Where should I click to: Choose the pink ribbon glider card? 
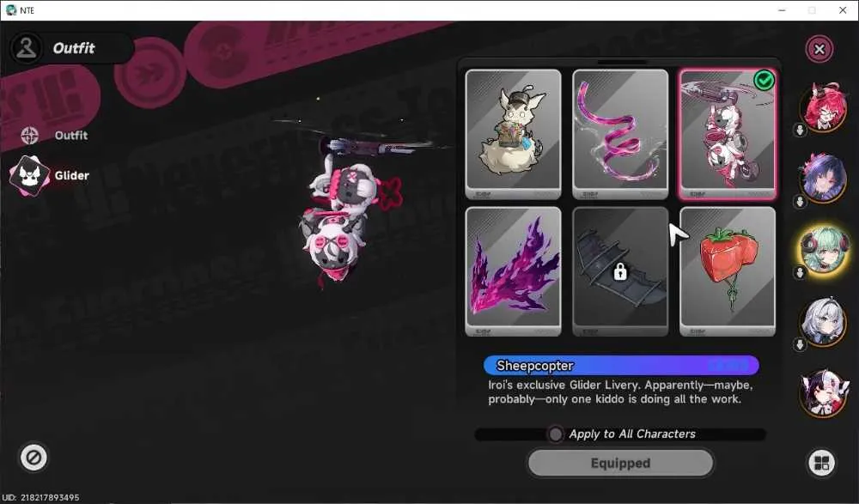620,134
